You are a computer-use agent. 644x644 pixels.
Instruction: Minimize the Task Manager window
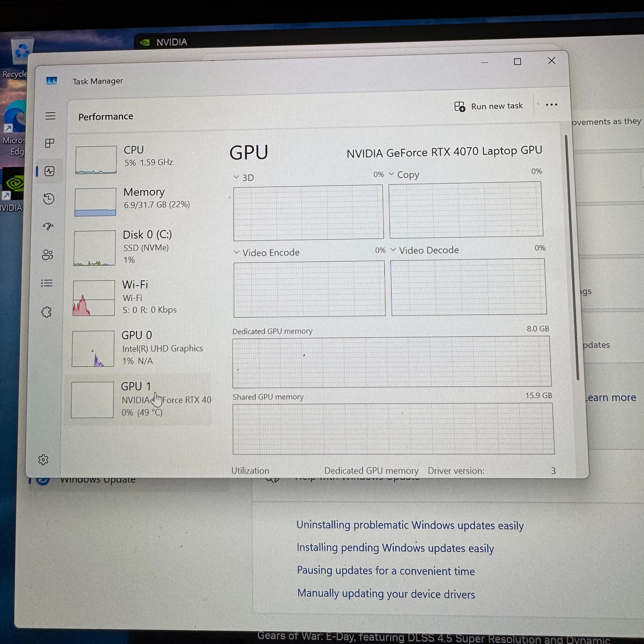point(484,62)
